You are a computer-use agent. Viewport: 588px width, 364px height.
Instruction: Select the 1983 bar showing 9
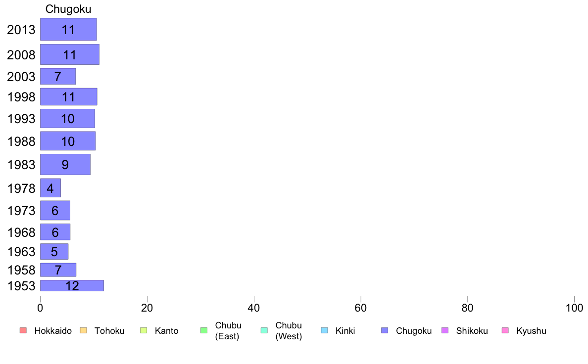[x=65, y=164]
